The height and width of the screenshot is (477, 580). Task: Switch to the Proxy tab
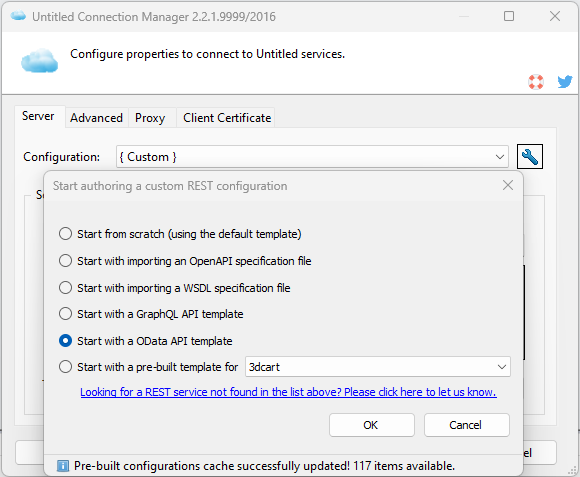point(150,118)
